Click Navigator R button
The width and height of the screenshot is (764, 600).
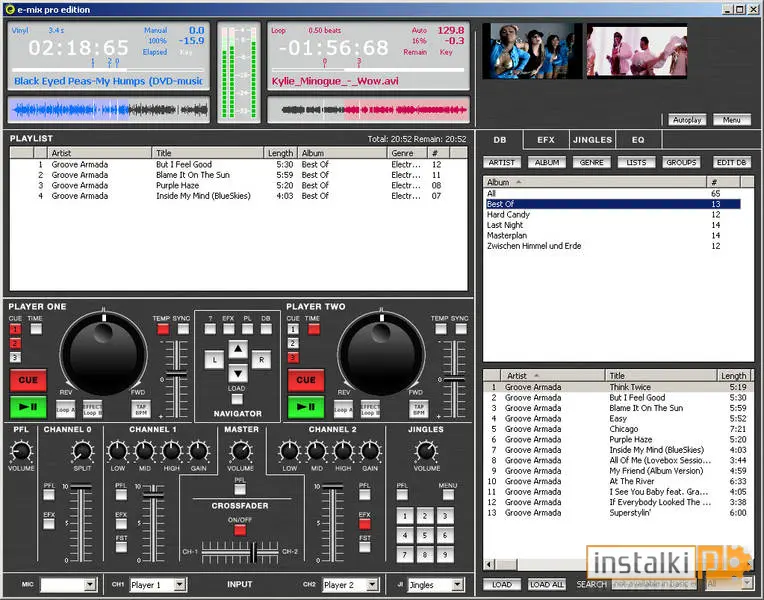point(262,360)
